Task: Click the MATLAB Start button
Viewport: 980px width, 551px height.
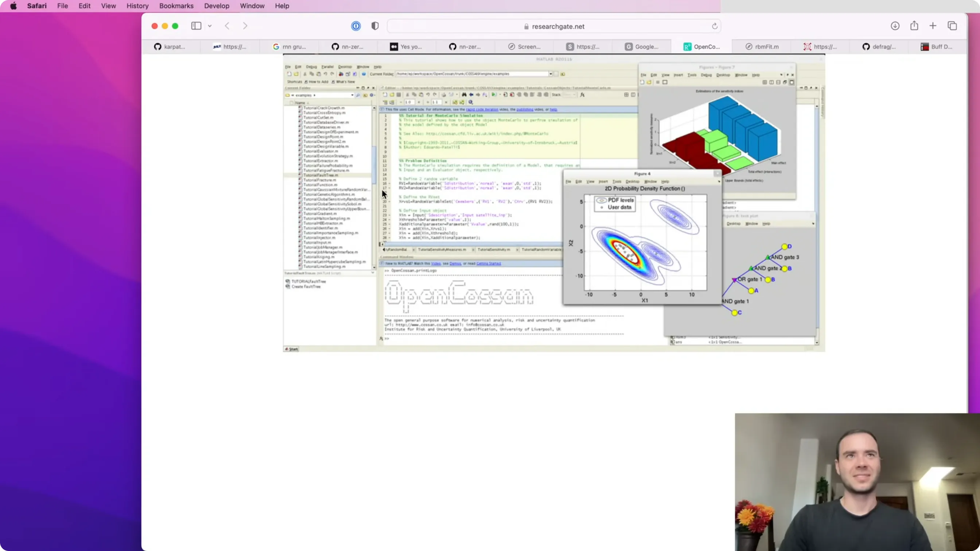Action: coord(292,349)
